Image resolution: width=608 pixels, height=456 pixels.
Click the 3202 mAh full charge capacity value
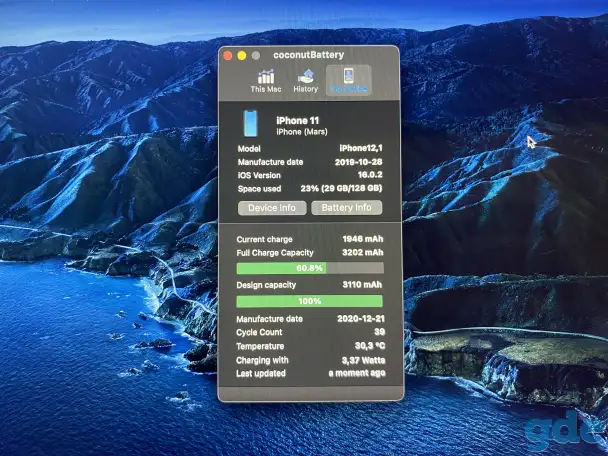[363, 253]
